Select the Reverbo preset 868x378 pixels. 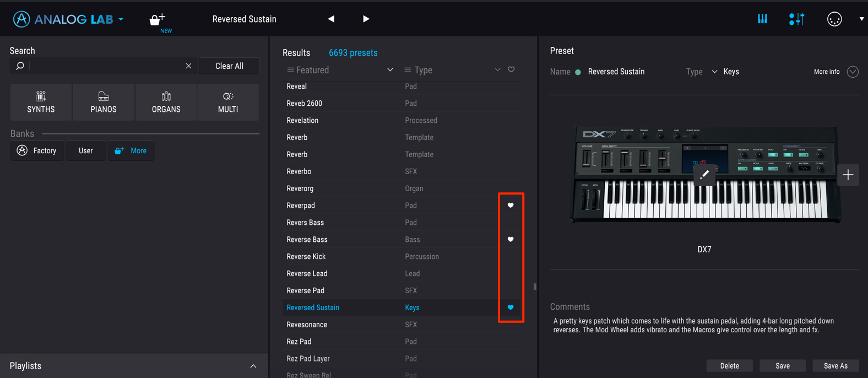299,172
